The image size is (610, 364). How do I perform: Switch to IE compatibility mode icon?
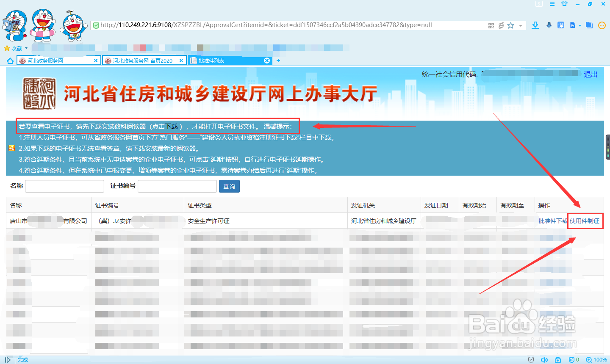click(501, 25)
